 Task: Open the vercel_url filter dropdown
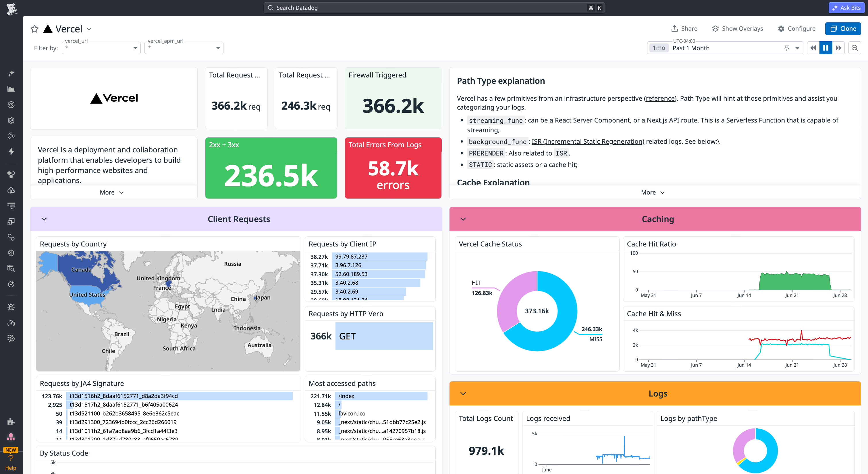101,48
